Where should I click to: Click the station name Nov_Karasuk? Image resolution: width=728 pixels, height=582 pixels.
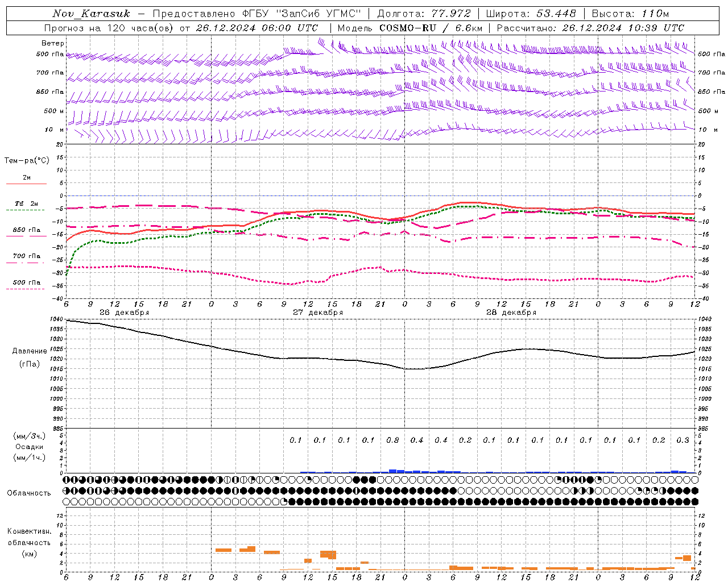(x=91, y=14)
